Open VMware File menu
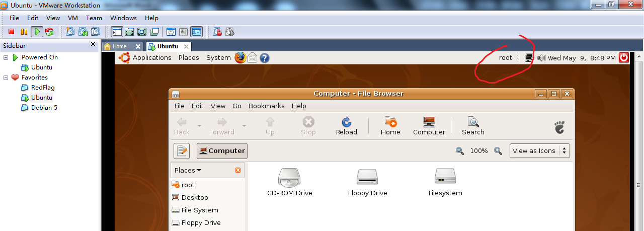This screenshot has height=231, width=644. 14,18
